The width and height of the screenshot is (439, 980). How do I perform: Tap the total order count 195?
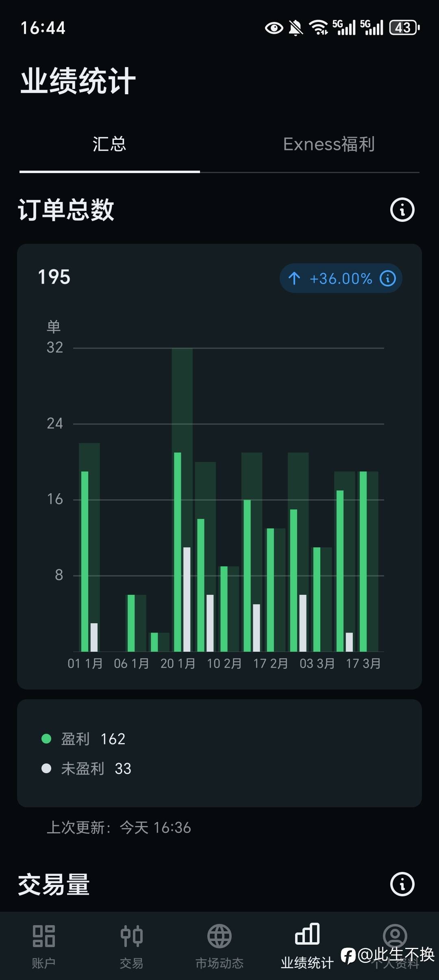coord(54,277)
